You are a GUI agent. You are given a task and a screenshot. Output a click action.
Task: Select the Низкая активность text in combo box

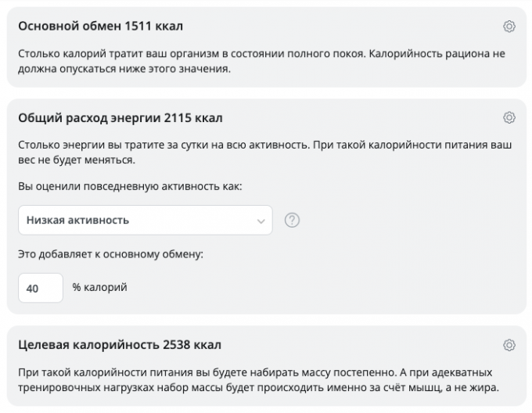[x=78, y=221]
